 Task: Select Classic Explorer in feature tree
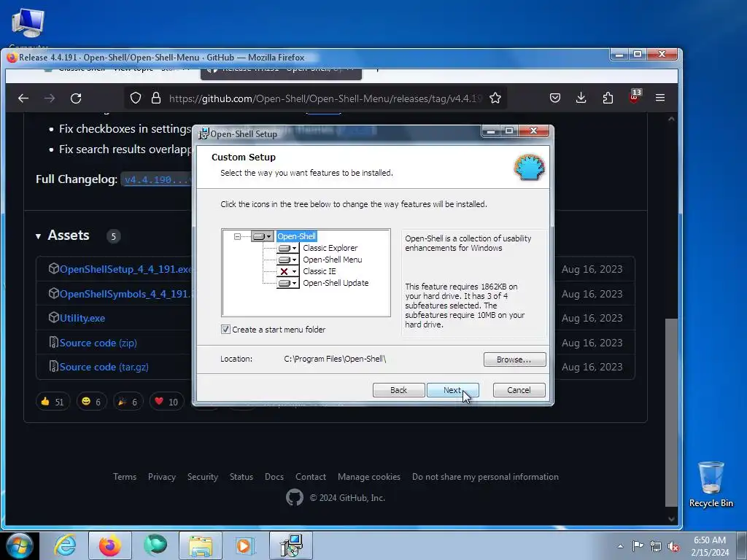[330, 248]
